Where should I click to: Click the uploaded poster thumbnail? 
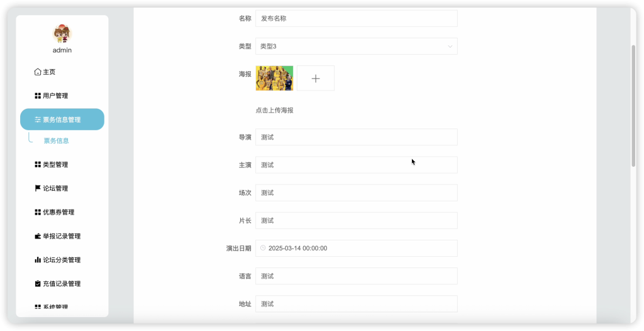pos(274,78)
